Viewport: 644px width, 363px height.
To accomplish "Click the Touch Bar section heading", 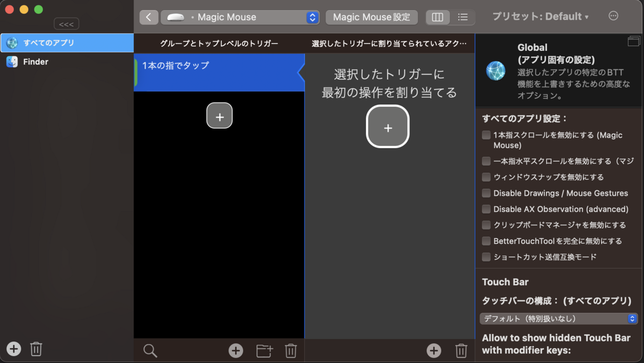I will 505,282.
